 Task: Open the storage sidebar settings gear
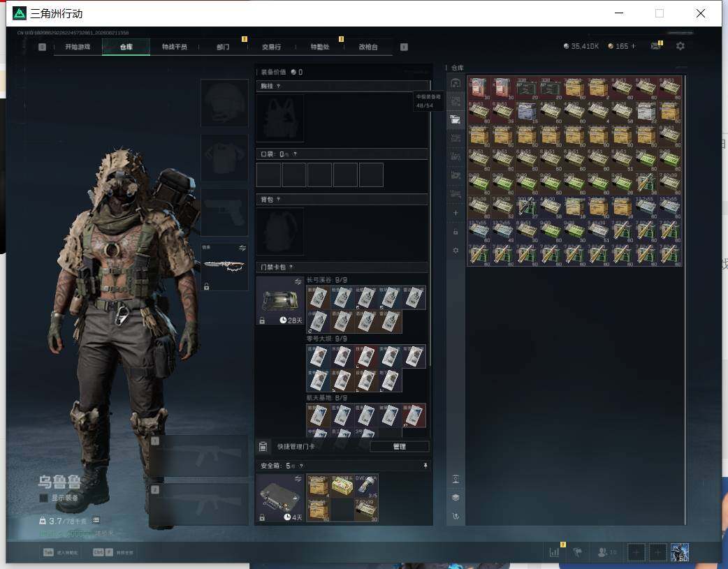[456, 250]
